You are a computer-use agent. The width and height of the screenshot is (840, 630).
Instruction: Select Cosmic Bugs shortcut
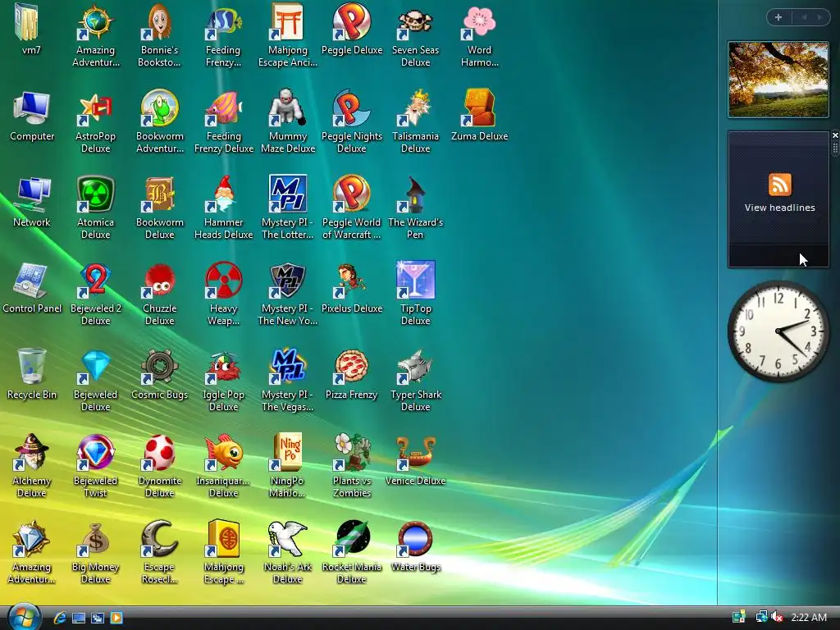coord(159,374)
